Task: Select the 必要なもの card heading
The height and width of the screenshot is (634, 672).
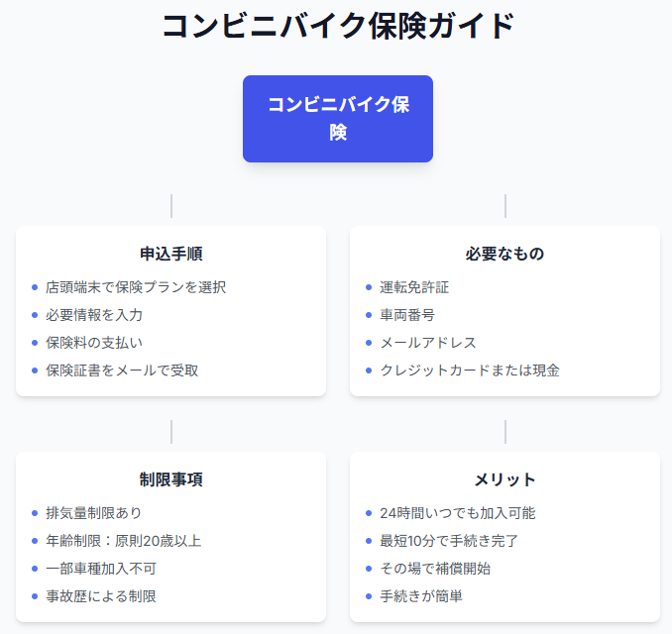Action: 504,254
